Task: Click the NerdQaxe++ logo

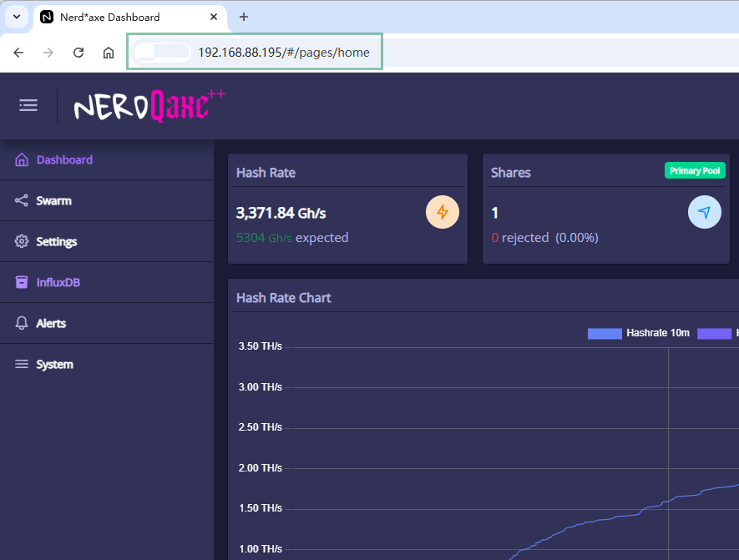Action: point(149,106)
